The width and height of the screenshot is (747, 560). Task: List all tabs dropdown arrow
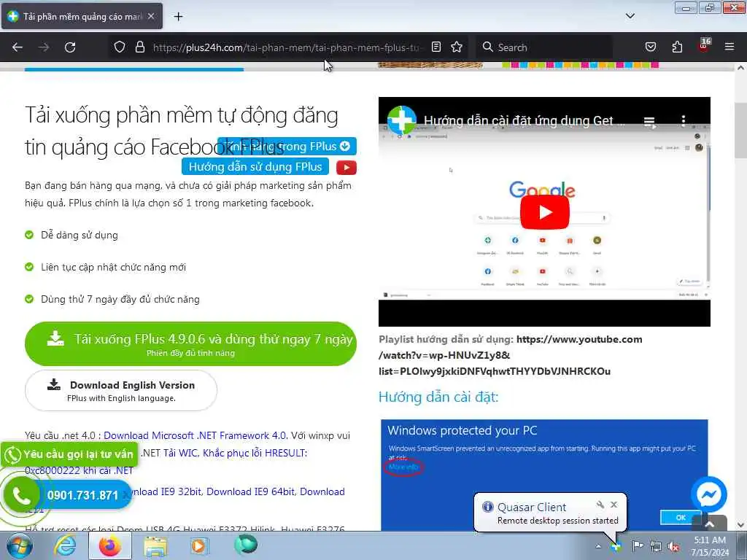pyautogui.click(x=630, y=16)
